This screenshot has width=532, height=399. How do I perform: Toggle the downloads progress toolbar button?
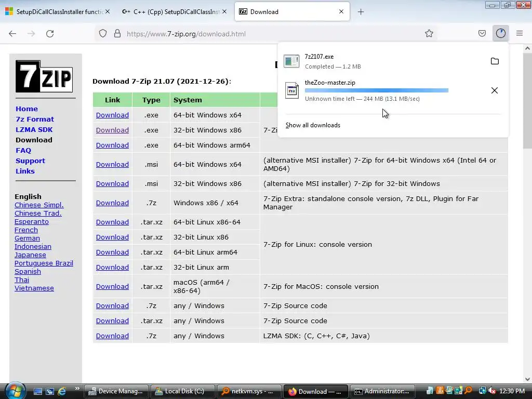click(x=501, y=33)
